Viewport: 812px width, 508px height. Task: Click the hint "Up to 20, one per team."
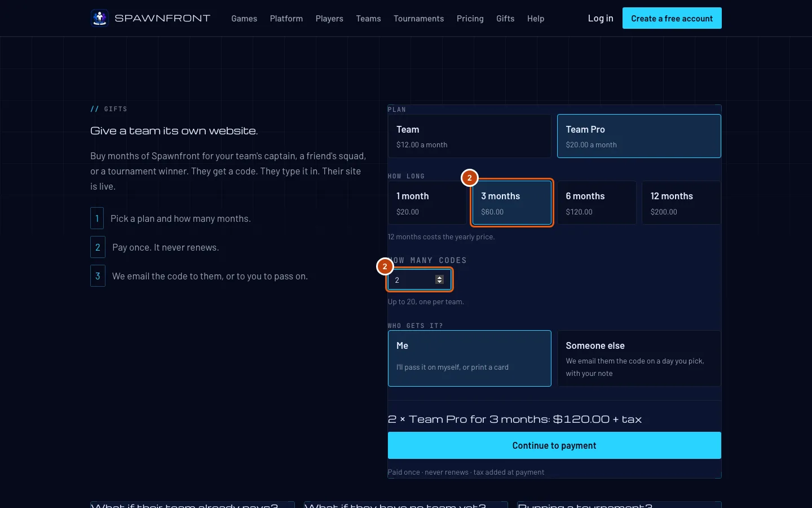(426, 302)
